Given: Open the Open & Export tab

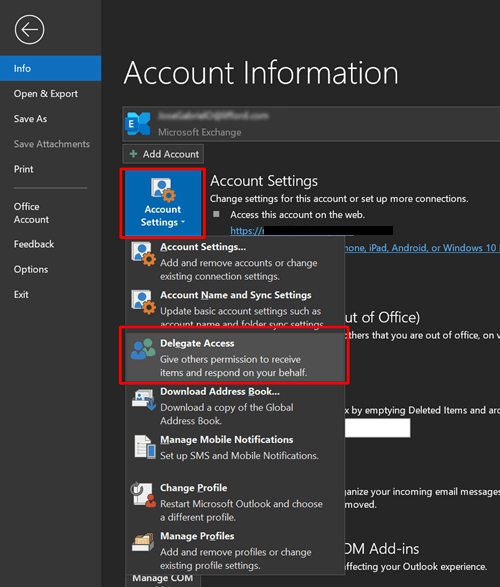Looking at the screenshot, I should tap(51, 94).
